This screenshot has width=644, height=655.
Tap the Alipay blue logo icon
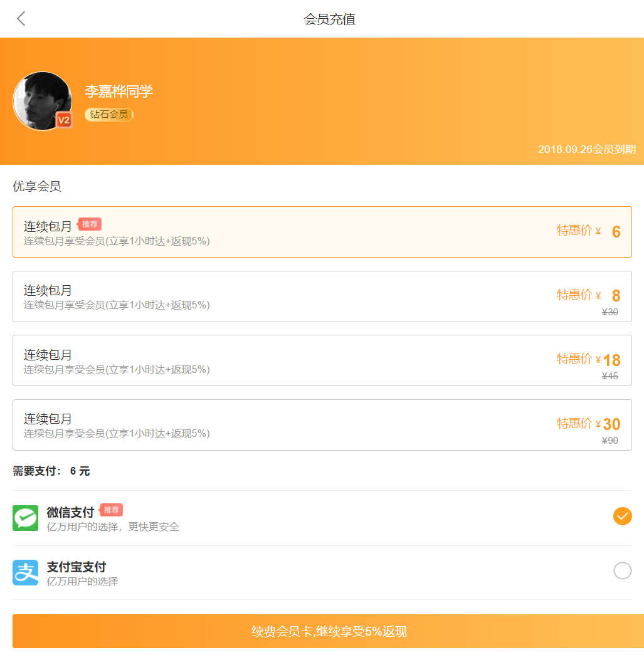click(25, 572)
